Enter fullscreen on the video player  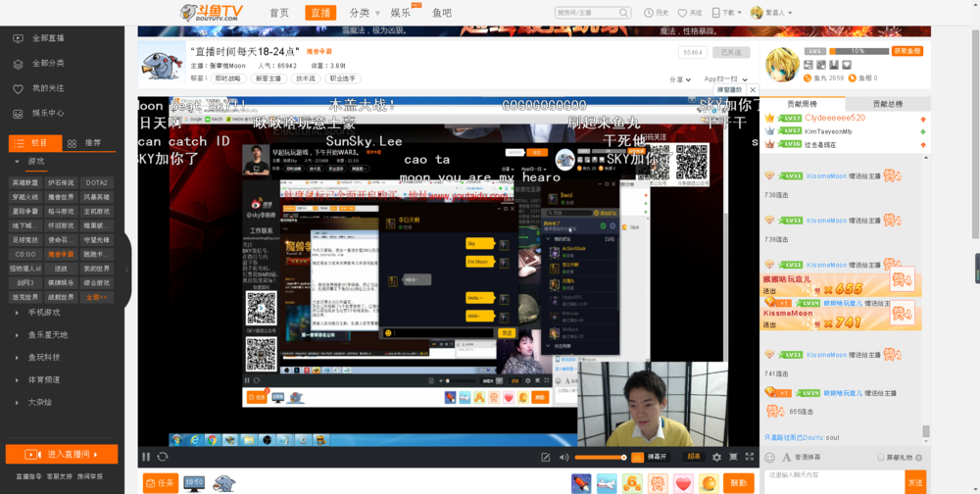pos(750,457)
